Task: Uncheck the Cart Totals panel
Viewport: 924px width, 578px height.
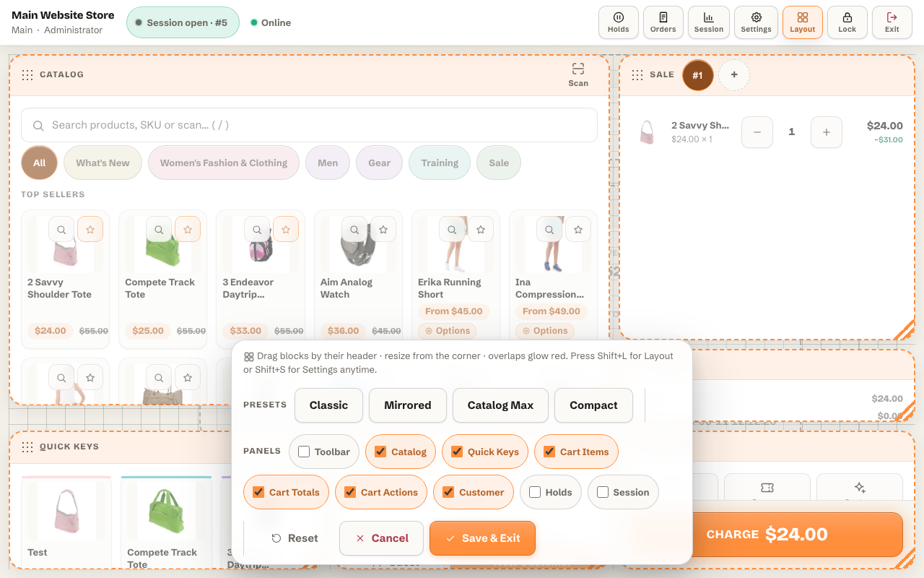Action: (258, 492)
